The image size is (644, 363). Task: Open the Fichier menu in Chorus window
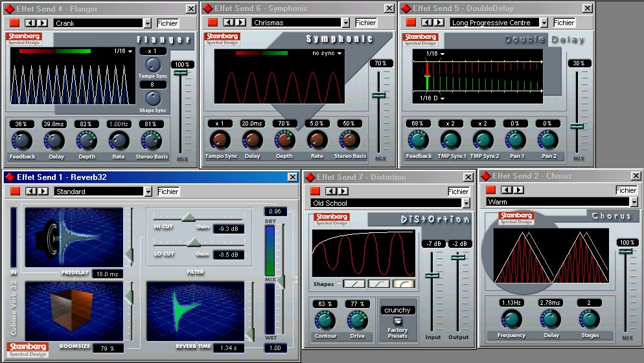(x=626, y=190)
